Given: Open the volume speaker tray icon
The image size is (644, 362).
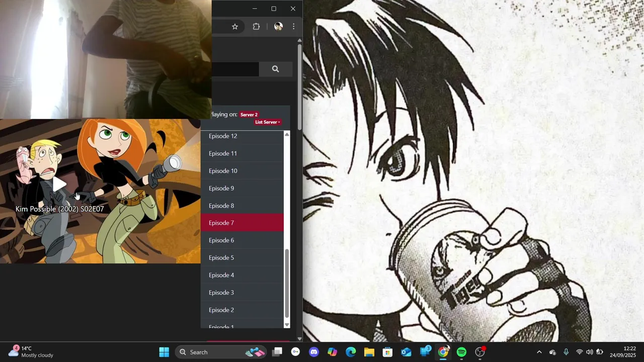Looking at the screenshot, I should click(x=590, y=352).
